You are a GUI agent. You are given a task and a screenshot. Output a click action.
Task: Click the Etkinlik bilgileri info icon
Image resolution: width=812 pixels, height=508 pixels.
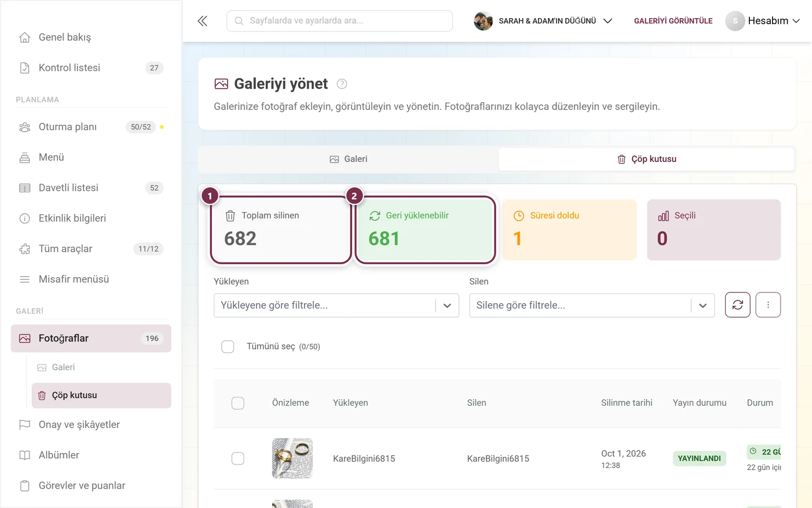(25, 218)
